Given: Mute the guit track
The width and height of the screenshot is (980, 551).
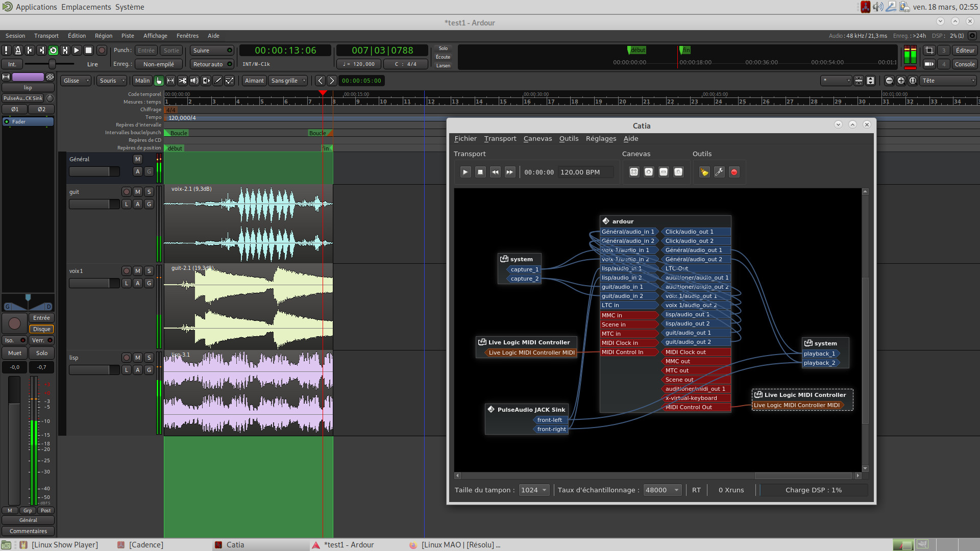Looking at the screenshot, I should point(138,192).
